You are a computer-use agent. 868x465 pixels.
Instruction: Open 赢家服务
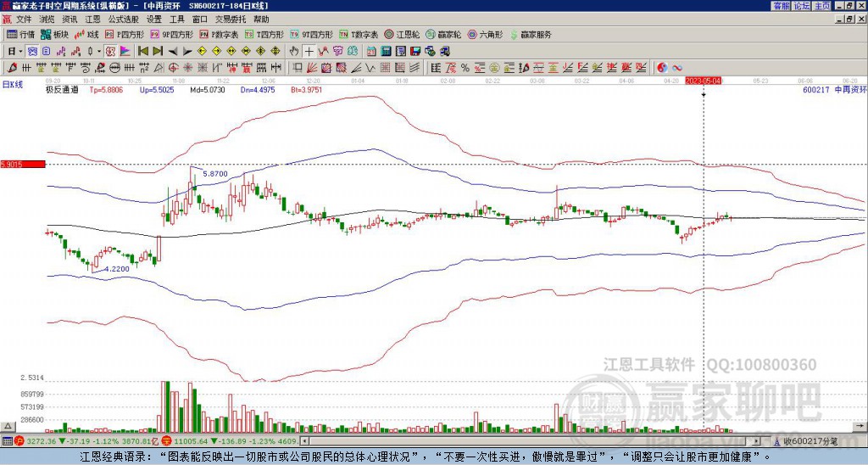[x=531, y=35]
